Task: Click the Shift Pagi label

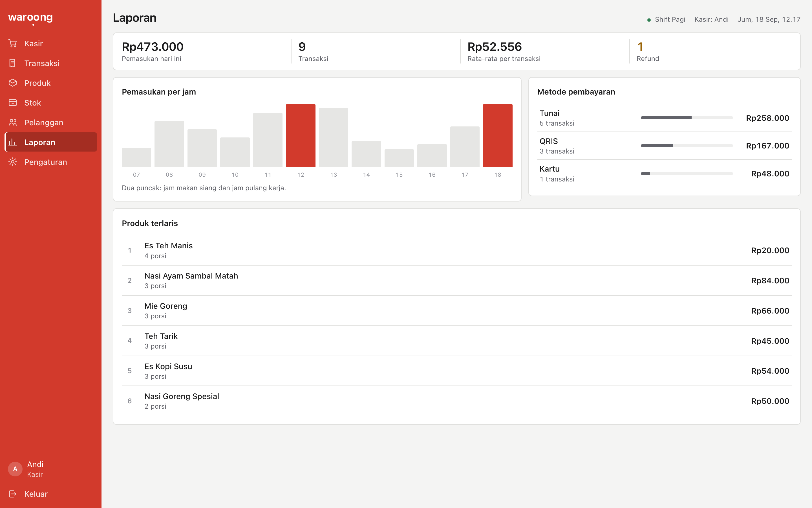Action: point(670,19)
